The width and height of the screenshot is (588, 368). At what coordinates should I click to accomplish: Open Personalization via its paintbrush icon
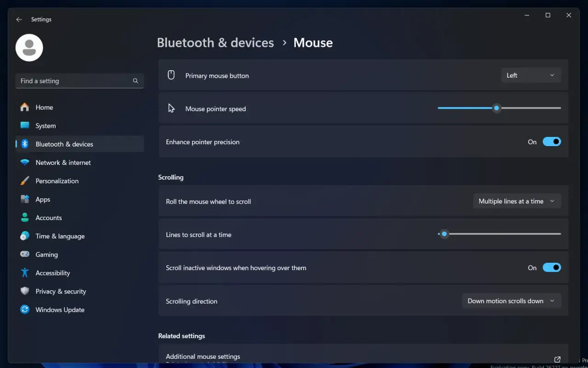tap(25, 181)
